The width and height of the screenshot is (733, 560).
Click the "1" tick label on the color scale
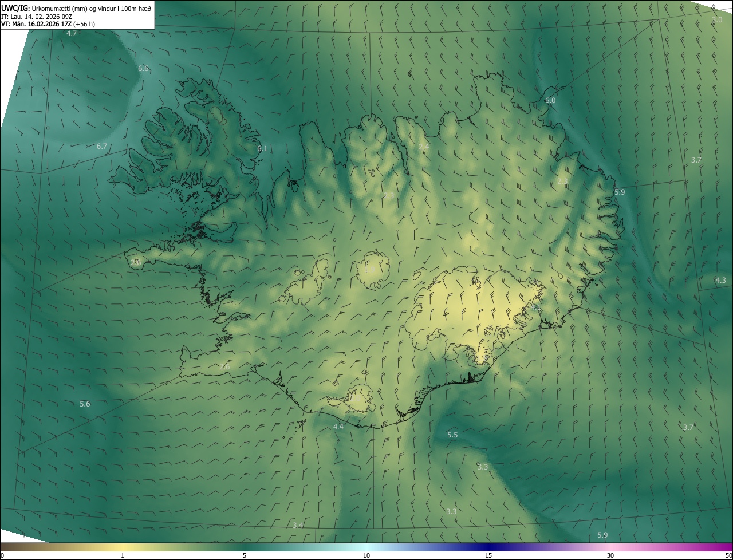[123, 555]
